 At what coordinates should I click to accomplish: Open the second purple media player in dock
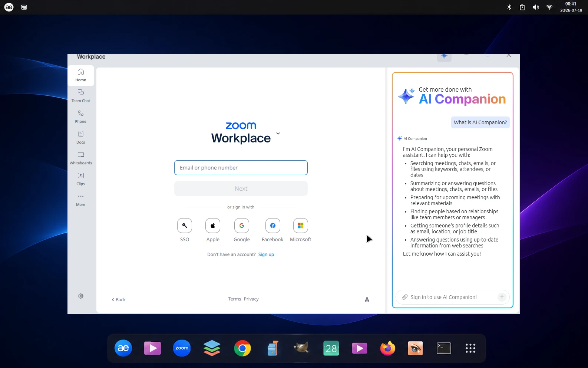tap(359, 348)
